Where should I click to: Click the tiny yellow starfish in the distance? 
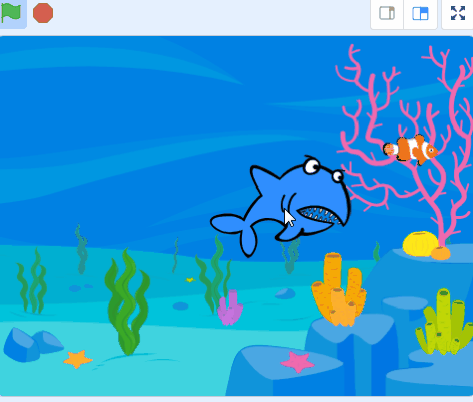pos(190,280)
